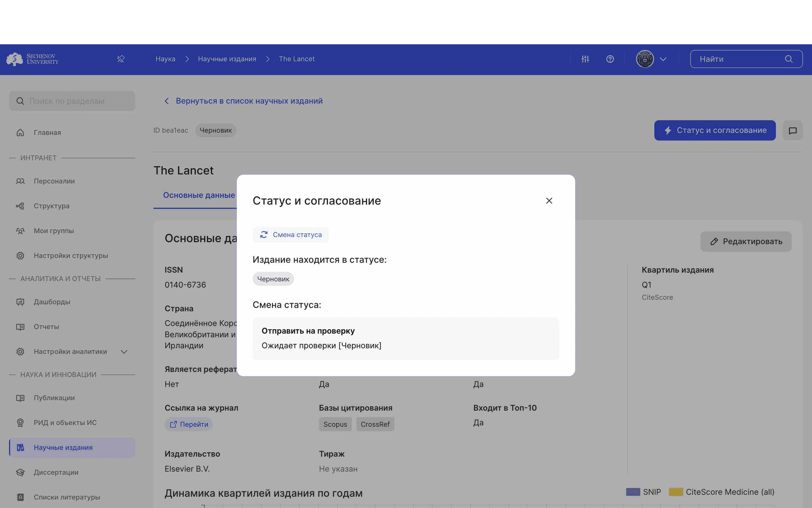The width and height of the screenshot is (812, 508).
Task: Click the Статус и согласование button
Action: click(715, 130)
